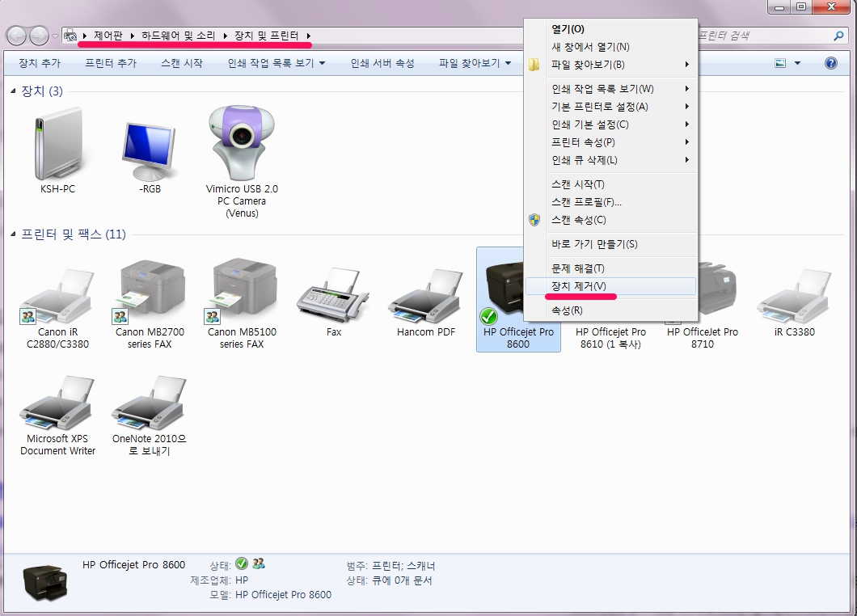Select the Fax device icon

[333, 296]
